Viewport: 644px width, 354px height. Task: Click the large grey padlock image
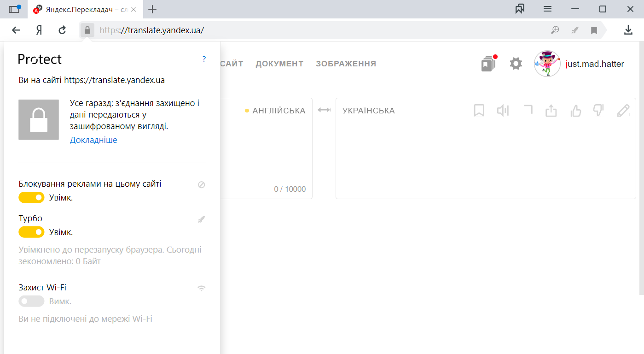click(39, 119)
